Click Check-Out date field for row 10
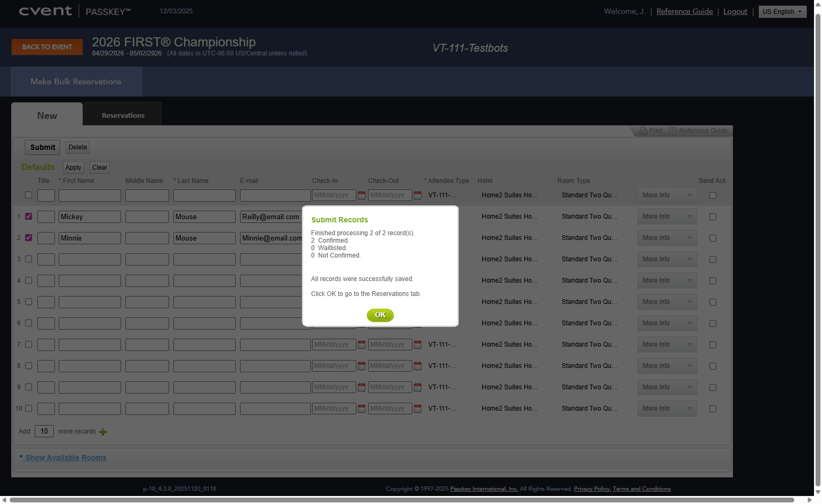Image resolution: width=822 pixels, height=504 pixels. 390,409
